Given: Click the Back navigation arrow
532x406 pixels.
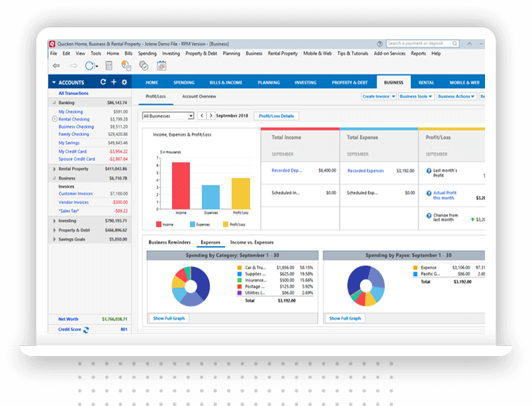Looking at the screenshot, I should click(x=56, y=66).
